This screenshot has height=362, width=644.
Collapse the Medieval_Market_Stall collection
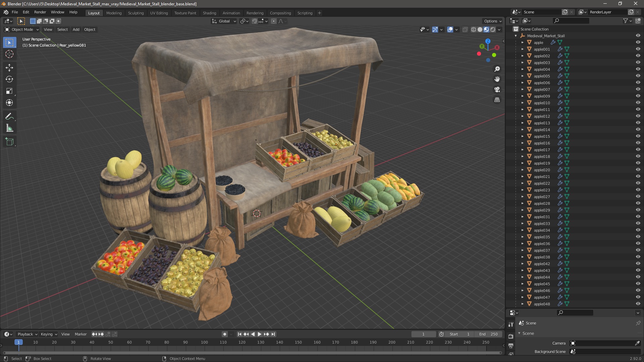[x=516, y=36]
